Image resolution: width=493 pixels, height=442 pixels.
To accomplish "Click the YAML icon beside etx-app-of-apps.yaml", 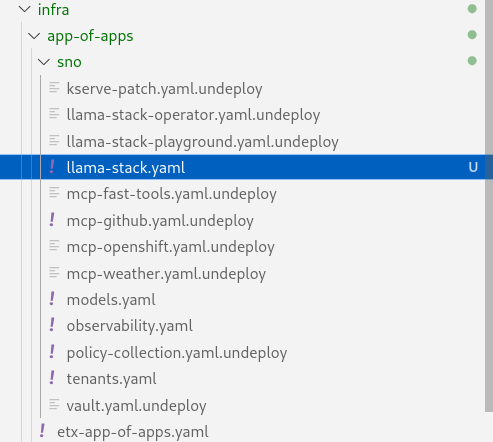I will (x=42, y=430).
